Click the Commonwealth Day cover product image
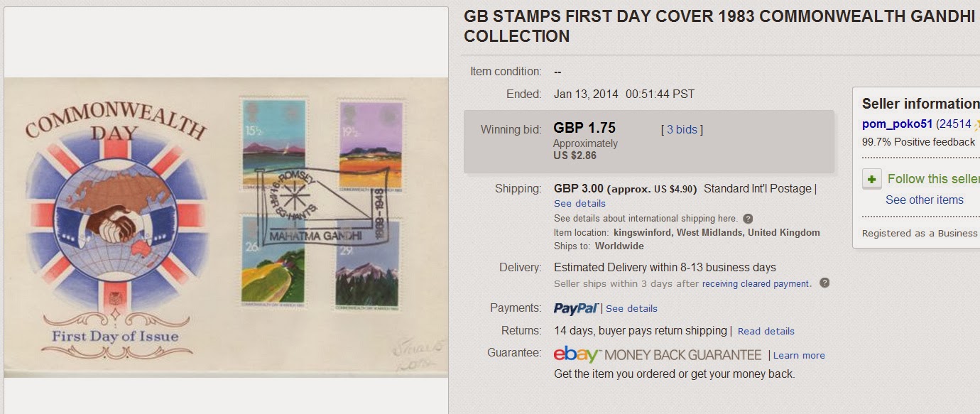 point(226,227)
